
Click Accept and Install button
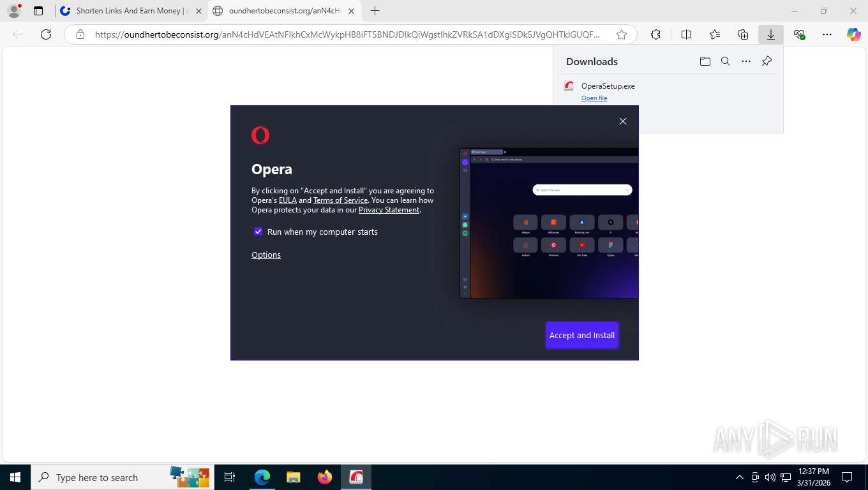pos(582,335)
